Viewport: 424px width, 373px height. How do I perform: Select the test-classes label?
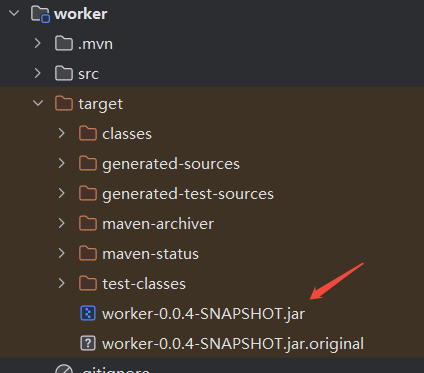click(x=144, y=284)
